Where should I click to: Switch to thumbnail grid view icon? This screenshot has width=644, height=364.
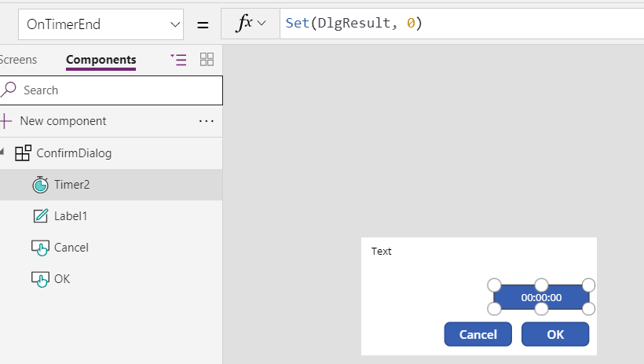[x=207, y=59]
